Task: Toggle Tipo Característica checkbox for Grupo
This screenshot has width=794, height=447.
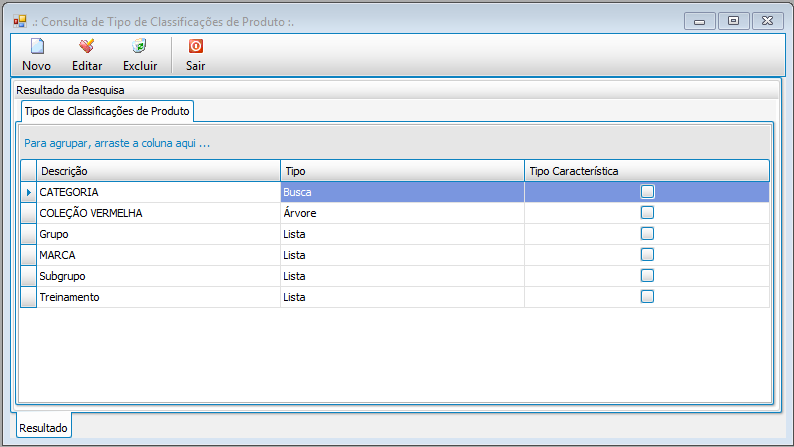Action: (x=647, y=234)
